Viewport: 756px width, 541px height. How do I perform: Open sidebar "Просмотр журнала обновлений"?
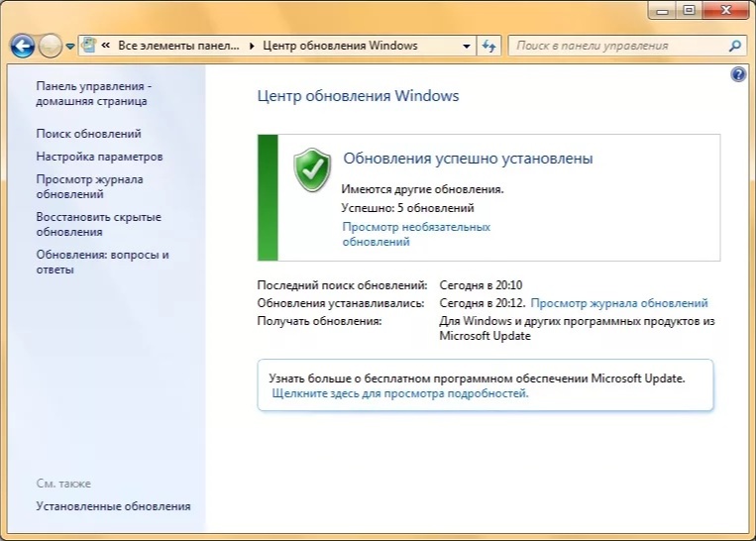[x=90, y=186]
